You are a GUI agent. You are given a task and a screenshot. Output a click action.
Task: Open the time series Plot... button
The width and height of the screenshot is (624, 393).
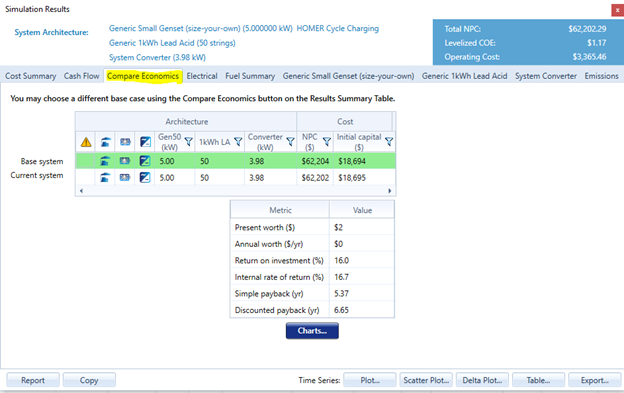tap(370, 380)
